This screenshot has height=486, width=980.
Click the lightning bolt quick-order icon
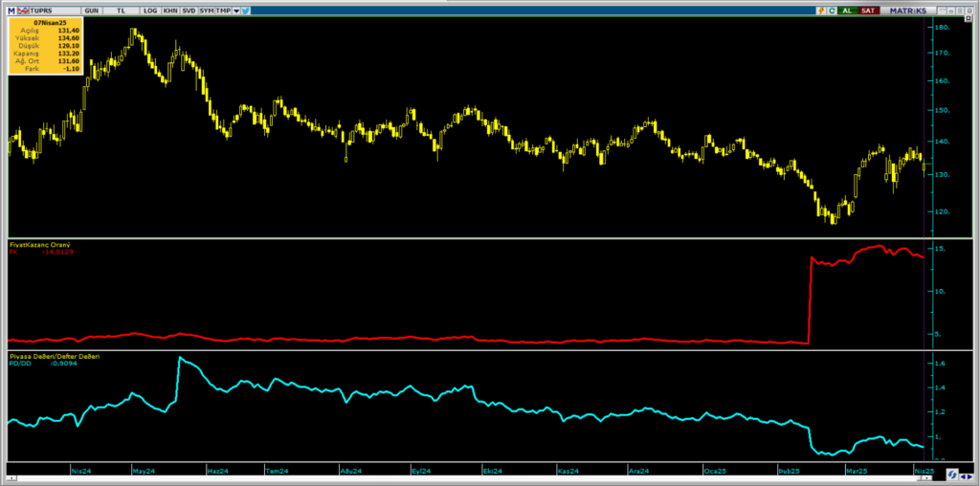pos(820,10)
